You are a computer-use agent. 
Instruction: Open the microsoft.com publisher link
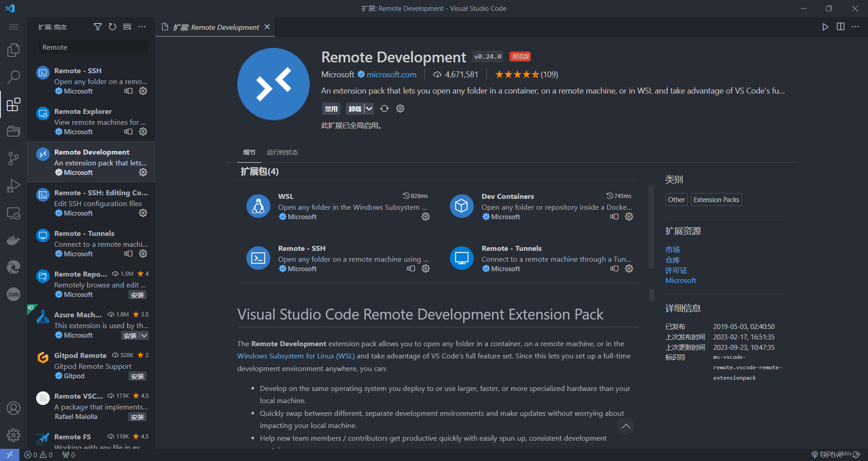tap(392, 74)
